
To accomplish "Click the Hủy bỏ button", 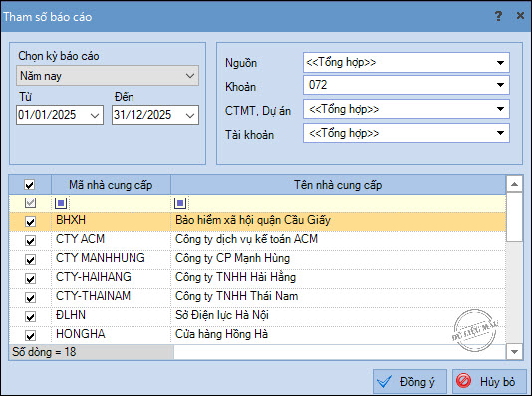I will tap(489, 382).
